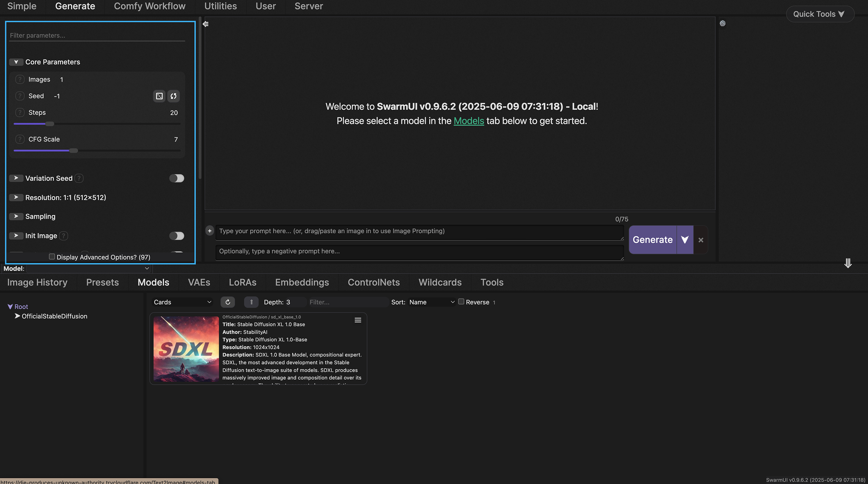Click the refresh models list icon
Viewport: 868px width, 484px height.
pos(228,302)
